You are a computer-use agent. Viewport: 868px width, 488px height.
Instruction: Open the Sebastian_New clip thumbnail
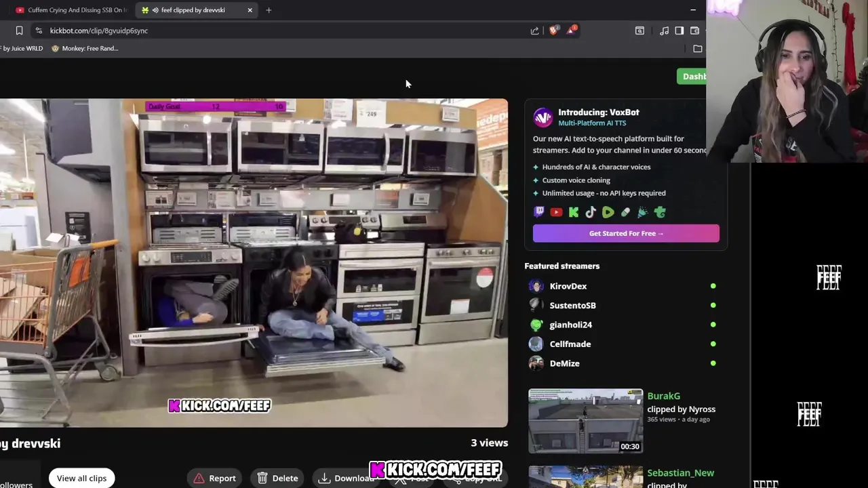click(585, 477)
